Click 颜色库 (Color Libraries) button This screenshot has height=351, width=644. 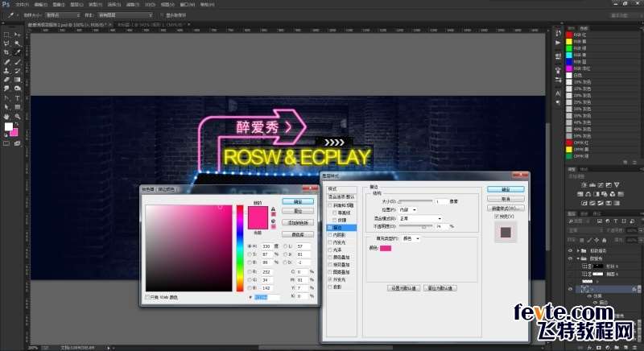tap(298, 234)
